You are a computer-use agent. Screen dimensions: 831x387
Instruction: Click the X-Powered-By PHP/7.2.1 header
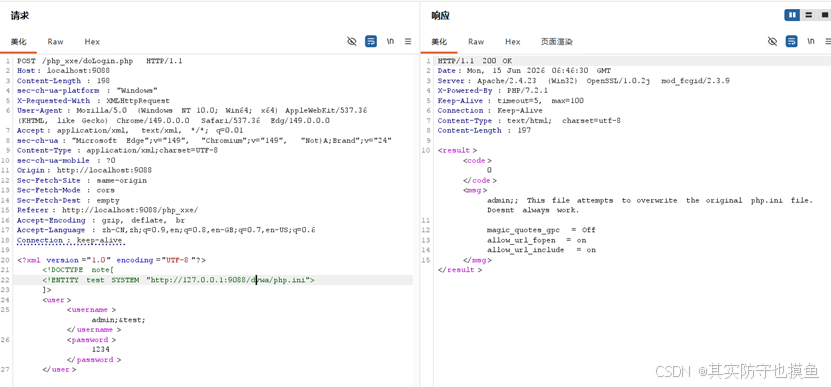point(493,91)
